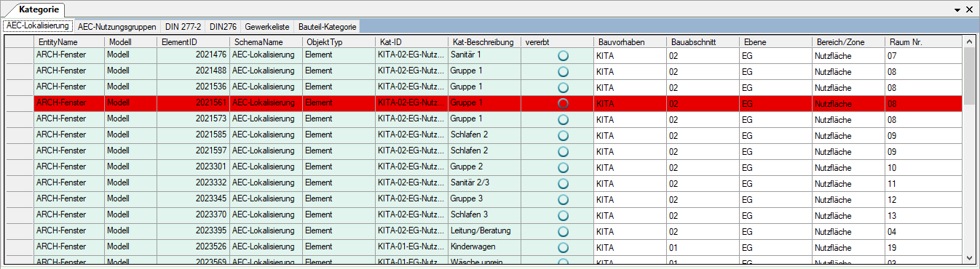Sort by ElementID column header
980x269 pixels.
click(x=193, y=42)
